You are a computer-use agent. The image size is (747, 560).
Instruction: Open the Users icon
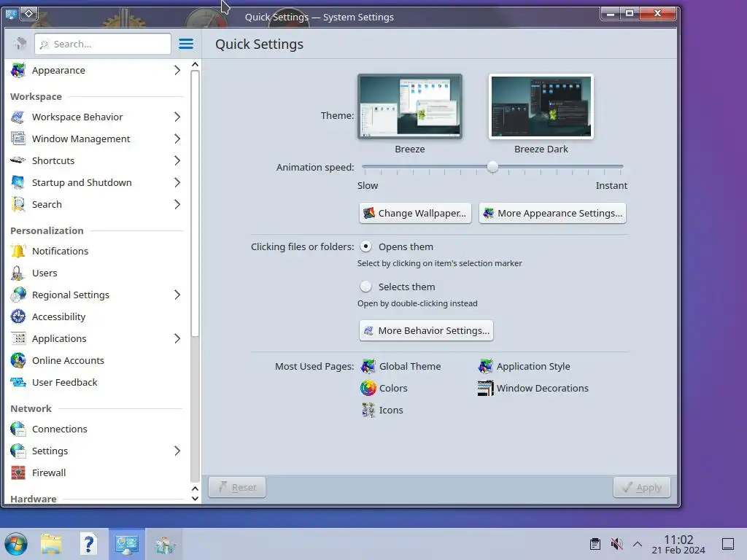(x=18, y=273)
